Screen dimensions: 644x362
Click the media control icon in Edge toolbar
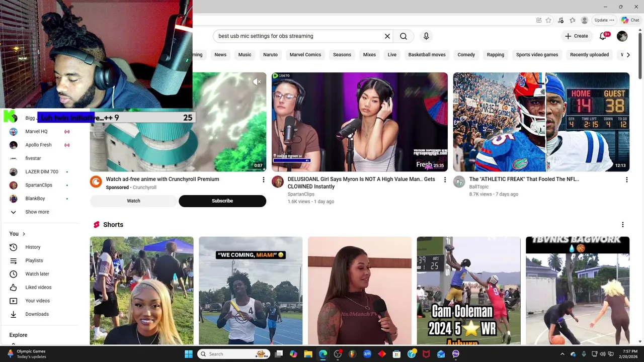coord(560,20)
